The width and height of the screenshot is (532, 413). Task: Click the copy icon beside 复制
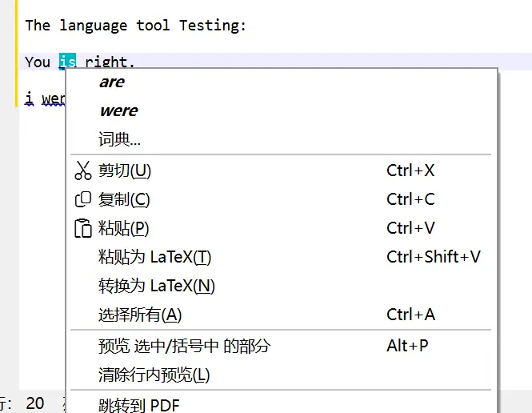pyautogui.click(x=83, y=199)
